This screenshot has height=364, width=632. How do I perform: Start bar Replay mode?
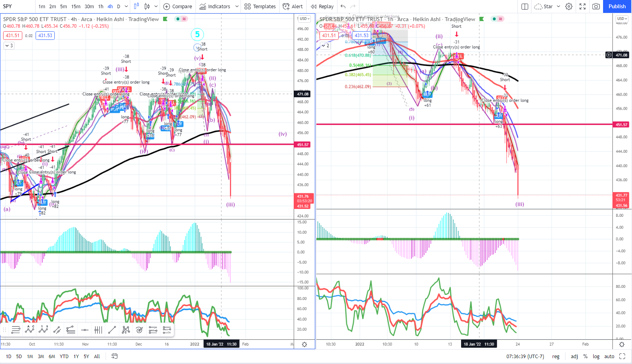322,6
